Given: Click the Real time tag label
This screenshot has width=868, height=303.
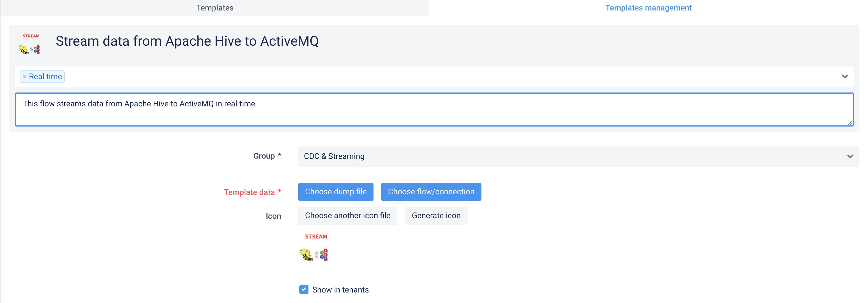Looking at the screenshot, I should coord(45,77).
